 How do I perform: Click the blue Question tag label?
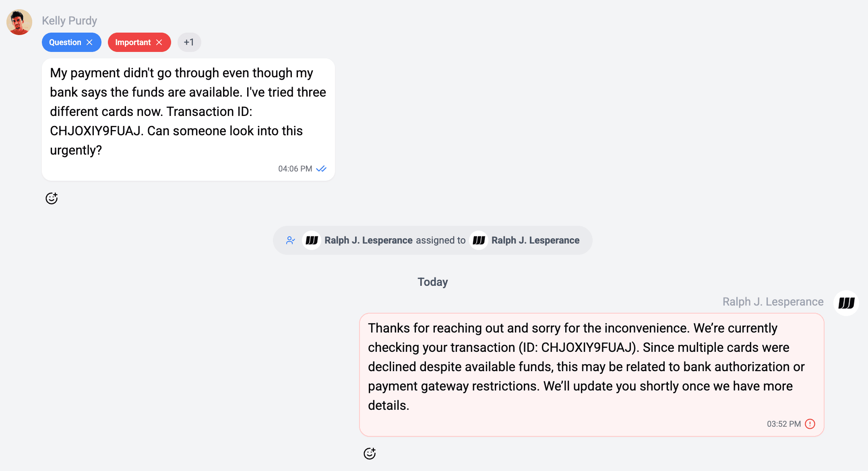(65, 42)
